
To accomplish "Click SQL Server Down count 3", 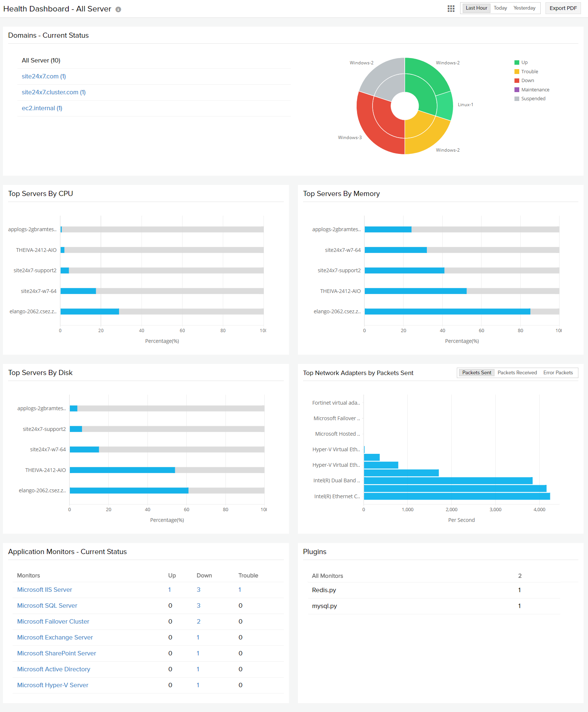I will (x=198, y=605).
